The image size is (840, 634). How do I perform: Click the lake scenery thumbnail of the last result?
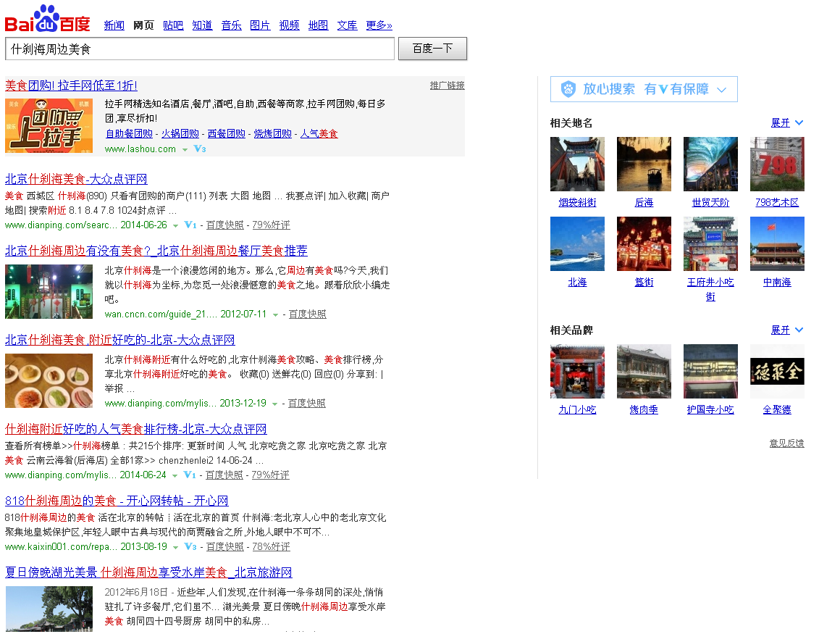tap(49, 609)
